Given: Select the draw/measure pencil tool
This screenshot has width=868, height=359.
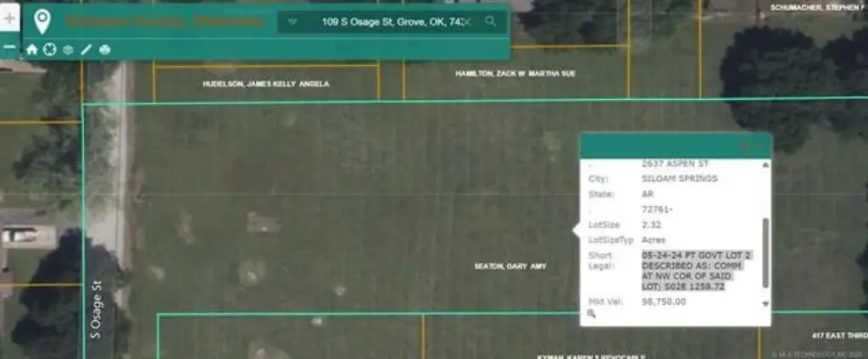Looking at the screenshot, I should 86,49.
